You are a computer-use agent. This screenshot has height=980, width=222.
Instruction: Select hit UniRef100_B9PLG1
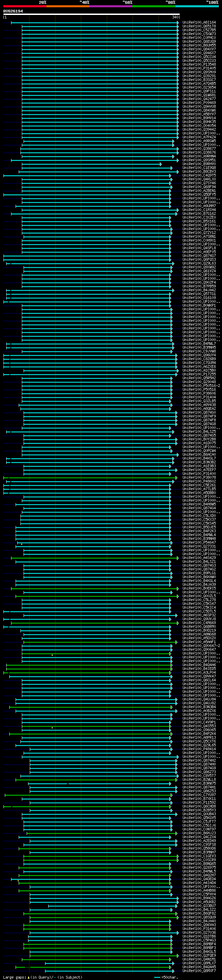point(199,573)
